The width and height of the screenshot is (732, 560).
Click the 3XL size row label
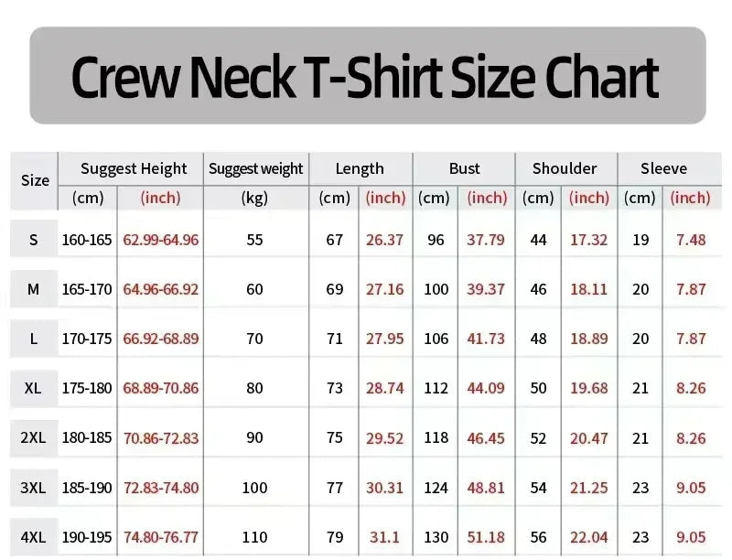[33, 488]
